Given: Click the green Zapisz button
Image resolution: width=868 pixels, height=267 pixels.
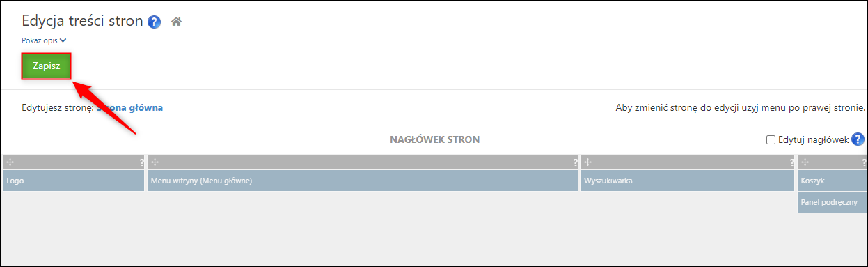Looking at the screenshot, I should pyautogui.click(x=47, y=66).
